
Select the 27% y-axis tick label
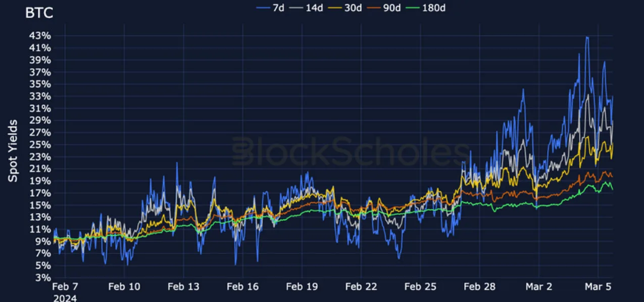pyautogui.click(x=40, y=133)
